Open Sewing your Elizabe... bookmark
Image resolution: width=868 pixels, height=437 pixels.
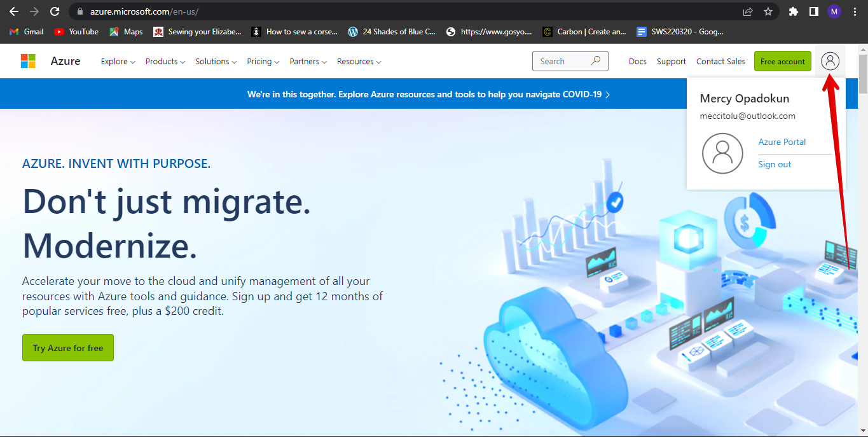[198, 31]
